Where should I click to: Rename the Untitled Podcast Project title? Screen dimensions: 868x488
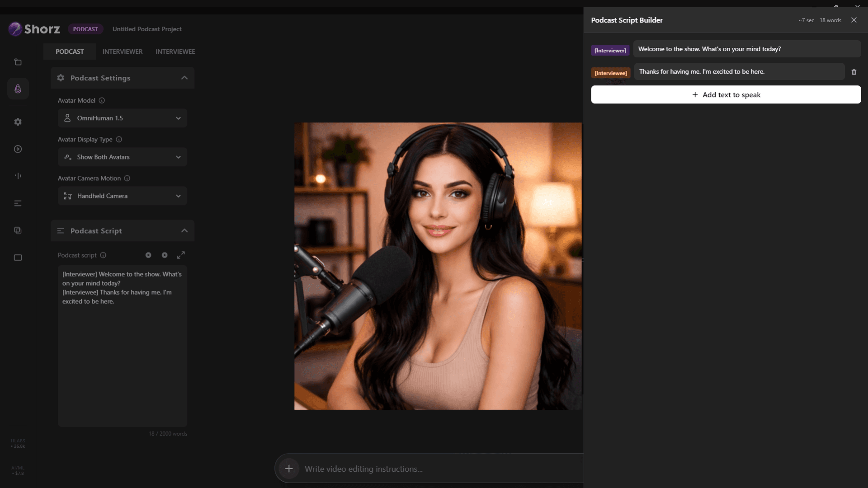pyautogui.click(x=147, y=29)
